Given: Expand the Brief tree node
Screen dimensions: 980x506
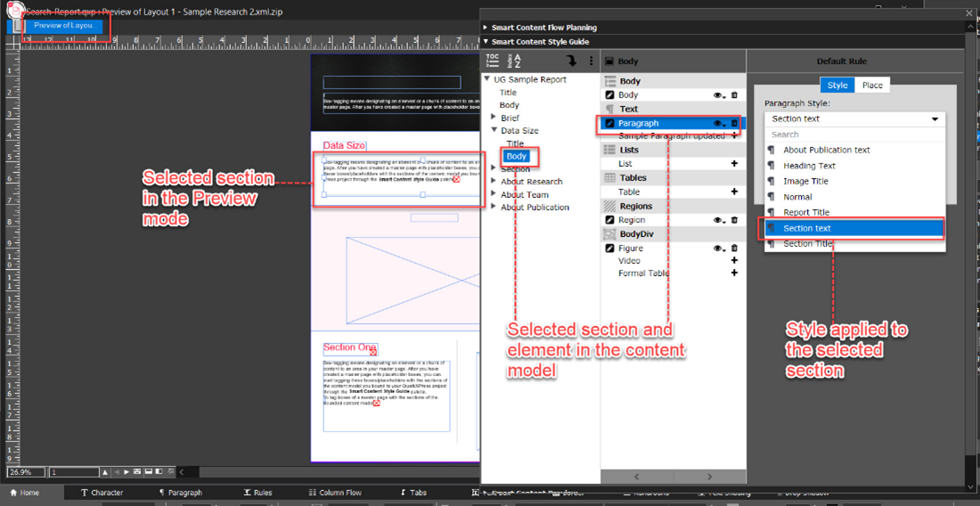Looking at the screenshot, I should coord(494,118).
